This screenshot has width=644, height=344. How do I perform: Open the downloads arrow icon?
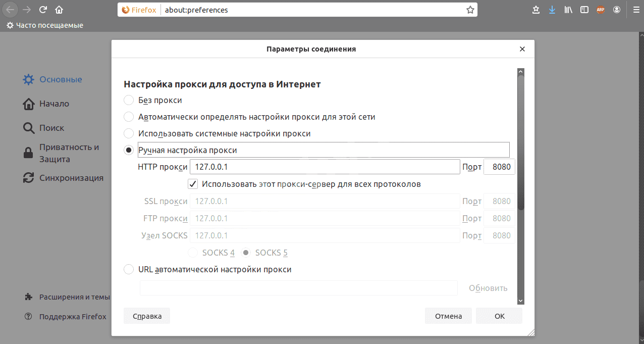coord(552,10)
